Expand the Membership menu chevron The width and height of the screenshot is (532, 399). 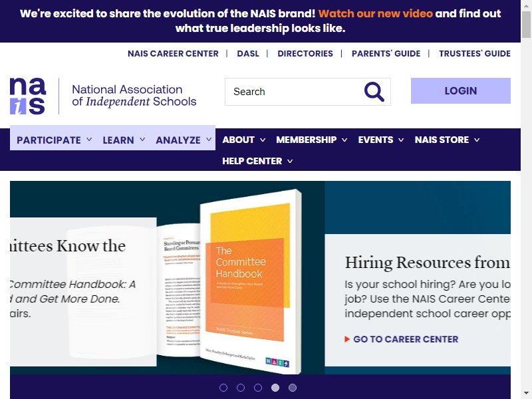pos(344,140)
